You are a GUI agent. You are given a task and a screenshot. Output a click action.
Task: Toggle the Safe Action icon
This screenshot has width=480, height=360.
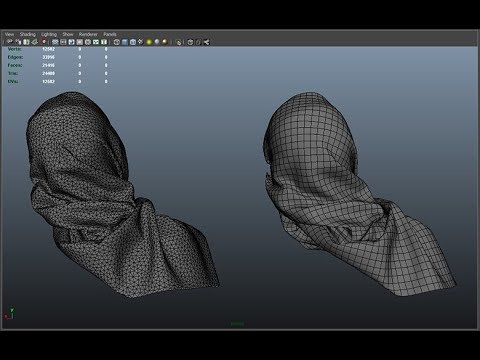point(96,42)
